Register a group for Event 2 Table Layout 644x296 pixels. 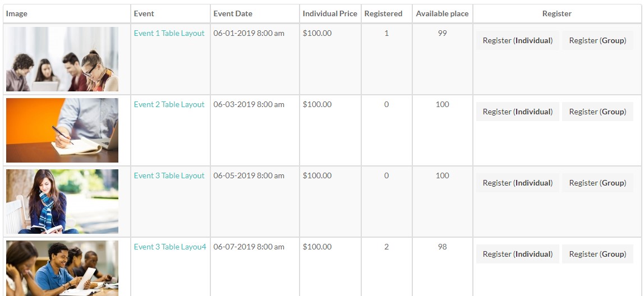[x=597, y=112]
